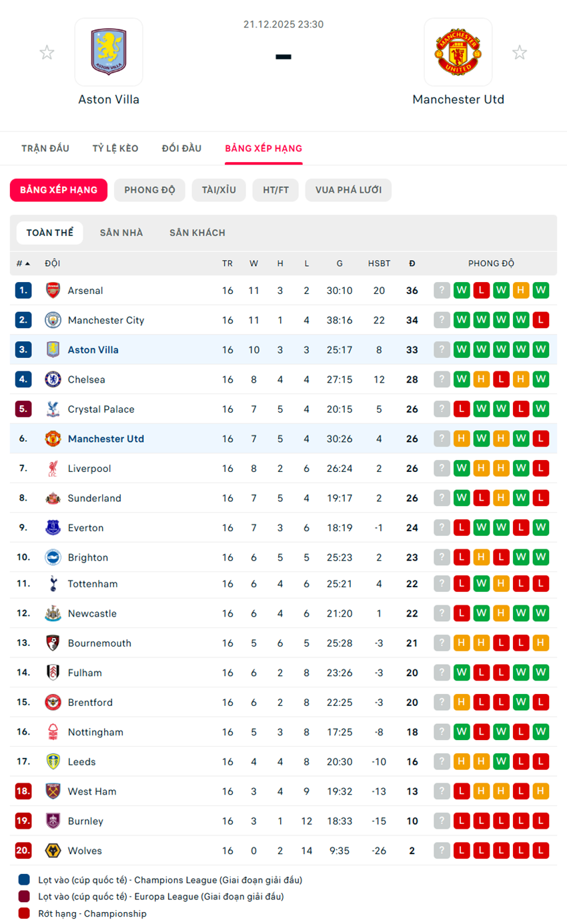Click the Manchester United crest in header

[458, 52]
